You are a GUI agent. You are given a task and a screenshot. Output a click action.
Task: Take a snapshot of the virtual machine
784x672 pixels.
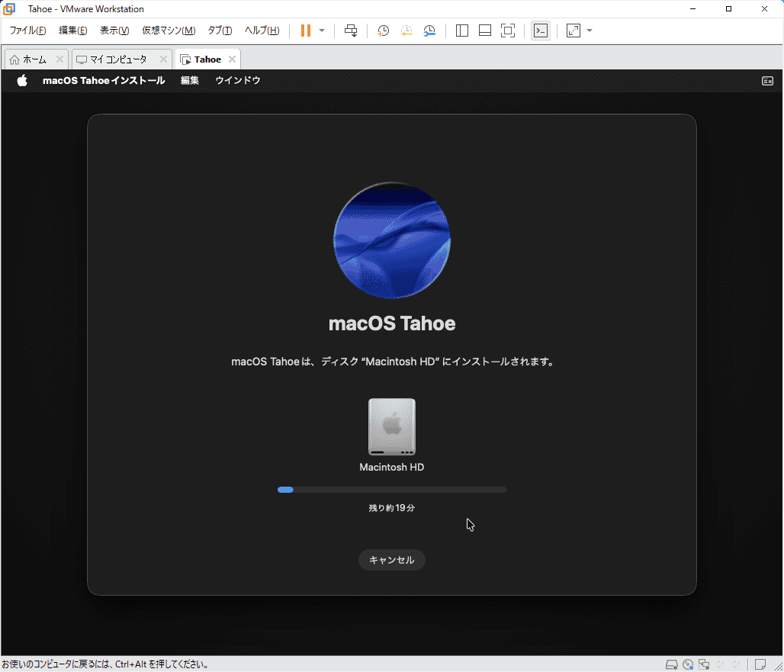[384, 31]
